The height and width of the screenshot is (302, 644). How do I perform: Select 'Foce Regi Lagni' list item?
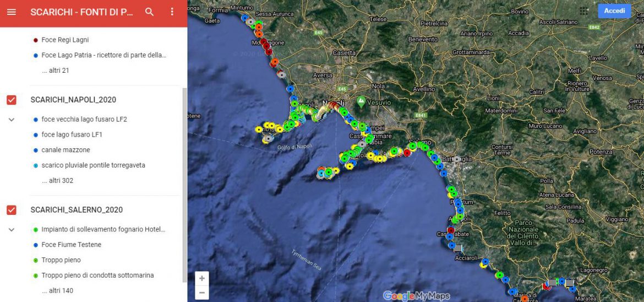65,40
